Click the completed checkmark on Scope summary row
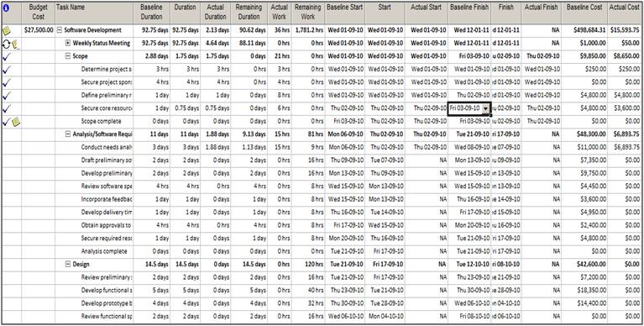 (x=6, y=57)
